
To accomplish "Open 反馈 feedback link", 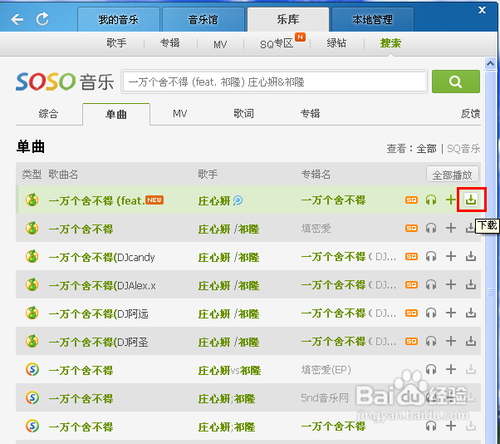I will tap(470, 114).
